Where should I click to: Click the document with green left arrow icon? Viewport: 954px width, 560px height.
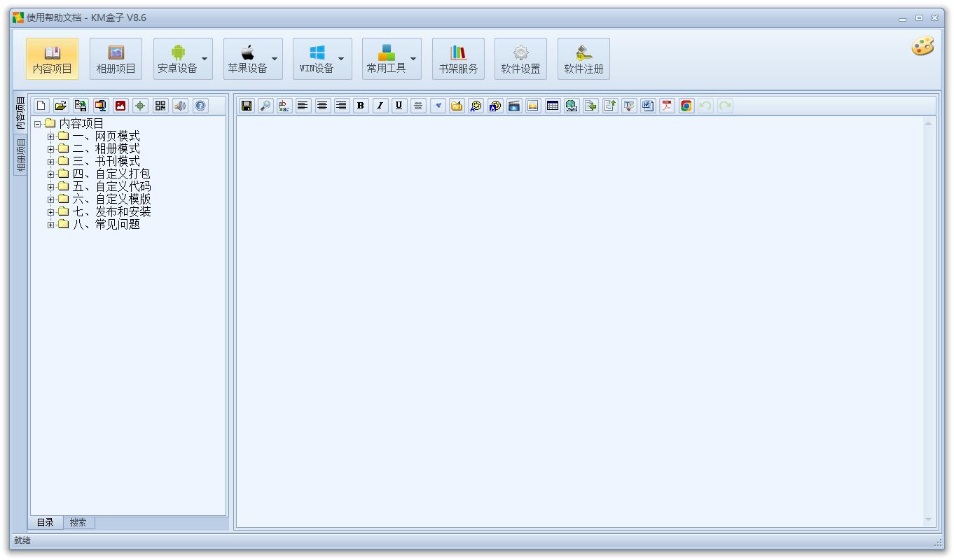590,106
